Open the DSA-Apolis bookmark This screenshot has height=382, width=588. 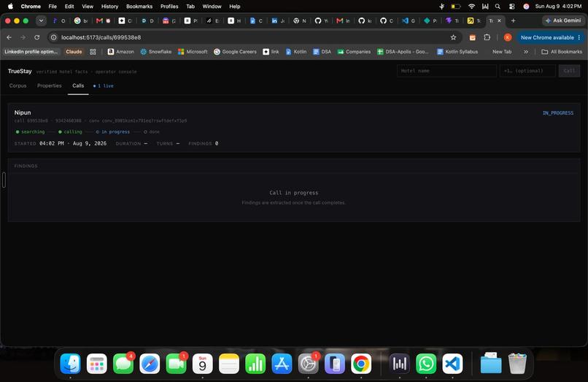pos(403,52)
